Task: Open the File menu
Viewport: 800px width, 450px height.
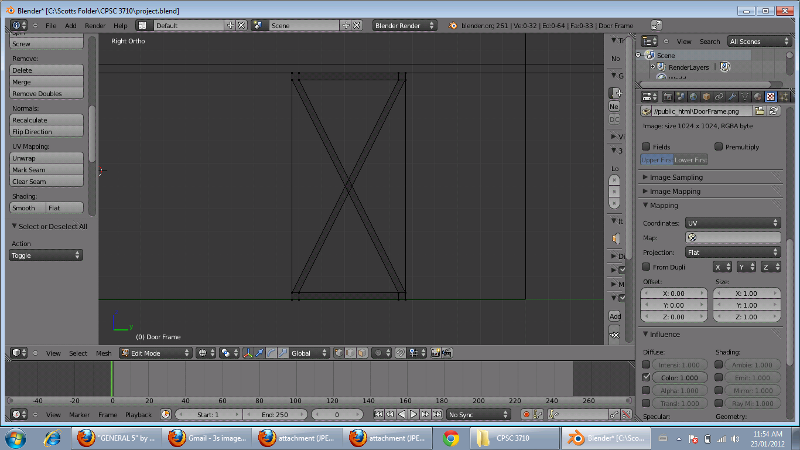Action: 51,25
